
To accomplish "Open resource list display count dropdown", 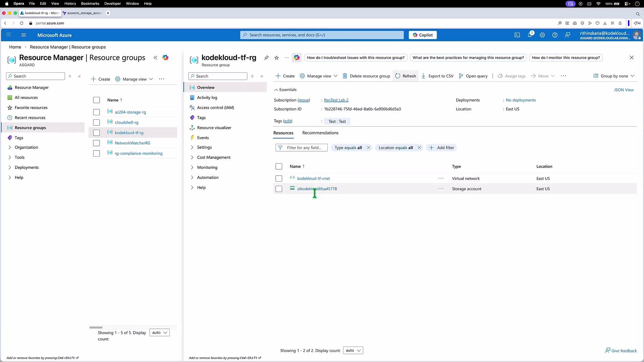I will coord(353,351).
